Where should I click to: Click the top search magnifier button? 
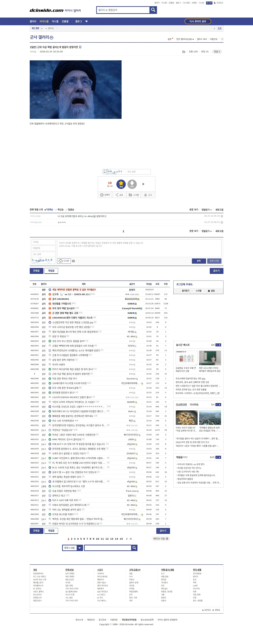(x=153, y=10)
